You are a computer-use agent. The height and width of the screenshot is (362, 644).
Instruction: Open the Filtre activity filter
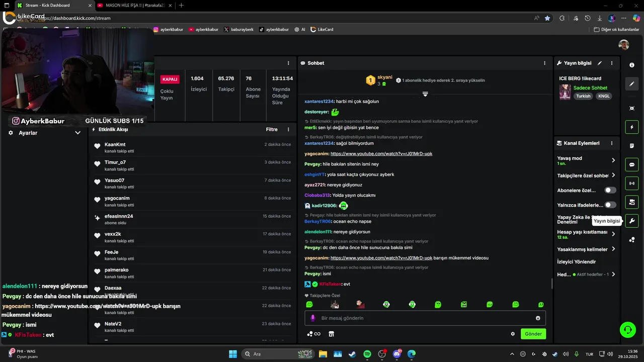coord(272,129)
